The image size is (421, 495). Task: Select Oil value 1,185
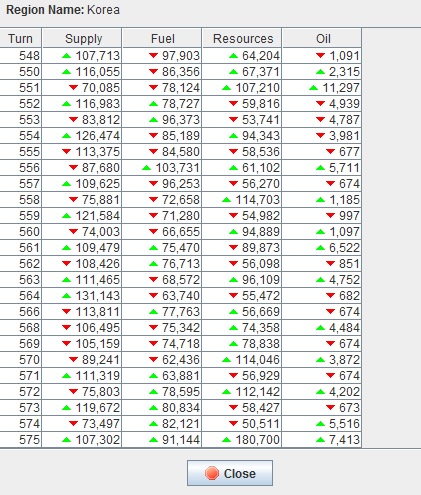[x=344, y=200]
